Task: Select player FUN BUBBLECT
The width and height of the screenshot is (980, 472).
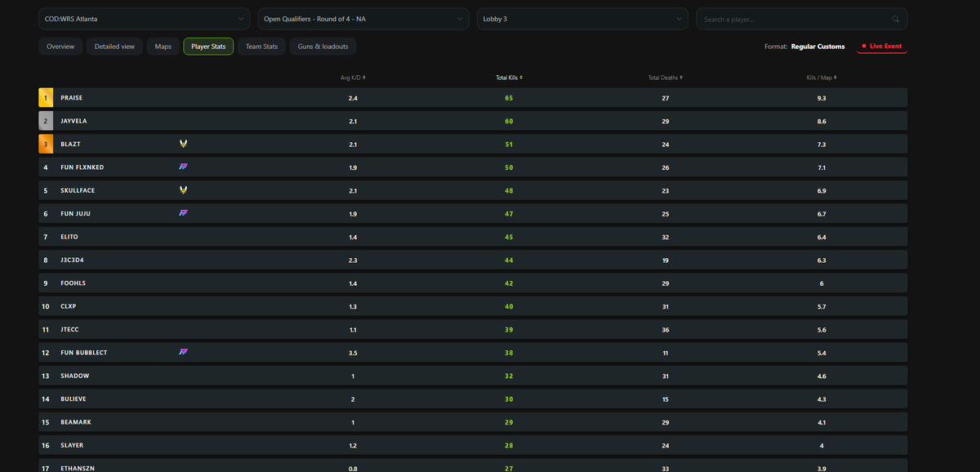Action: [x=84, y=353]
